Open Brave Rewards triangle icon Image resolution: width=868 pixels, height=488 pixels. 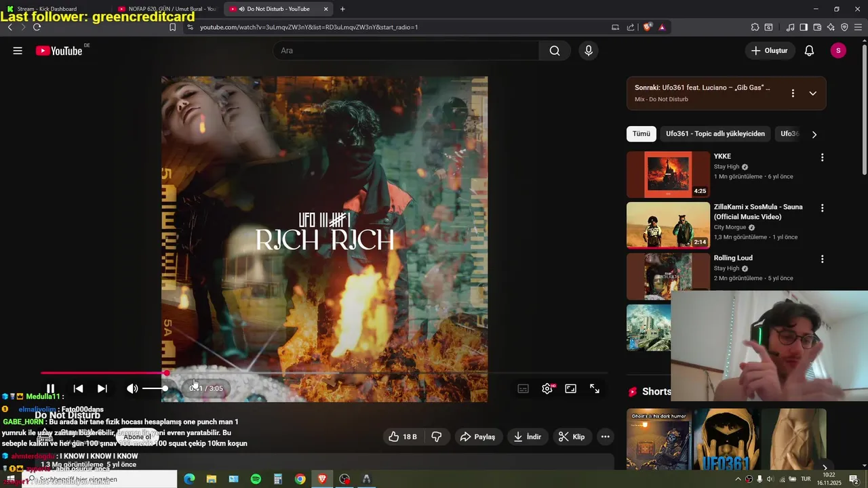tap(662, 27)
